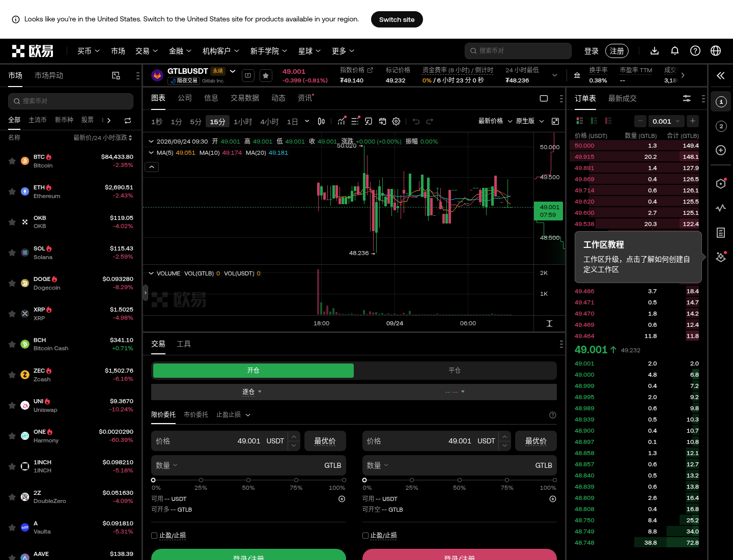Click 25% marker on buy slider
733x560 pixels.
(201, 480)
